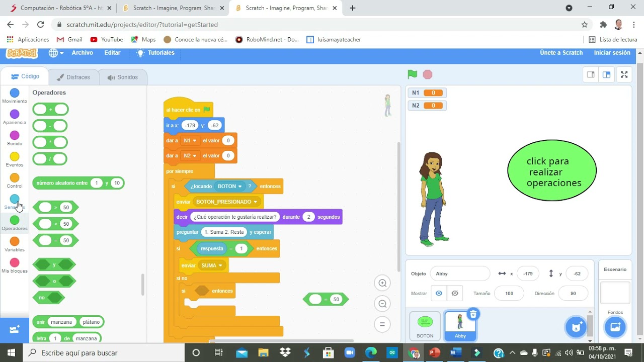
Task: Click the green click para realizar operaciones button
Action: [552, 171]
